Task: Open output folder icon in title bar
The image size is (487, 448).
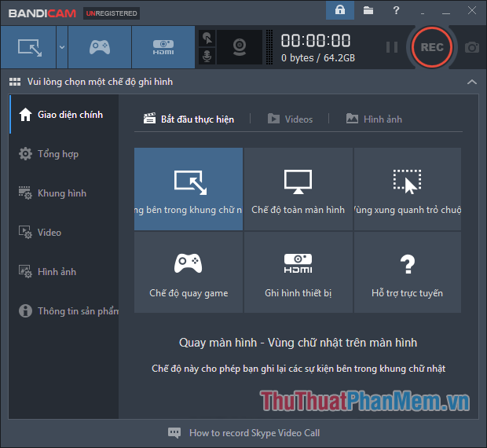Action: click(x=368, y=10)
